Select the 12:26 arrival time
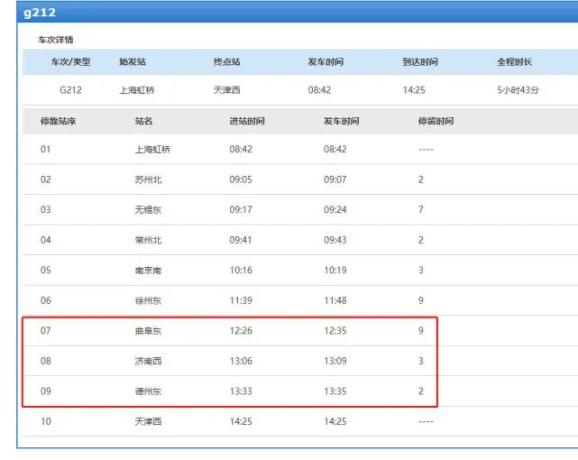 pyautogui.click(x=241, y=331)
